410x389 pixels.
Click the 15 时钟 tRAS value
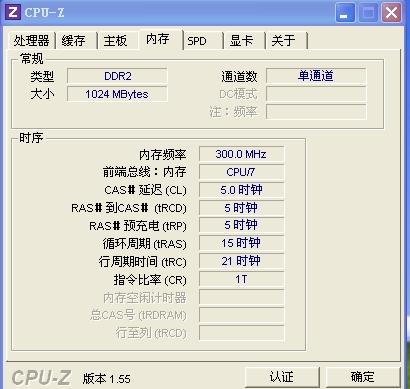[241, 243]
